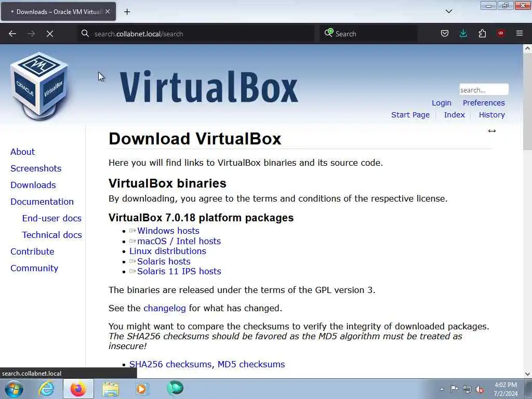This screenshot has height=399, width=532.
Task: Open the Windows Start menu orb
Action: [14, 389]
